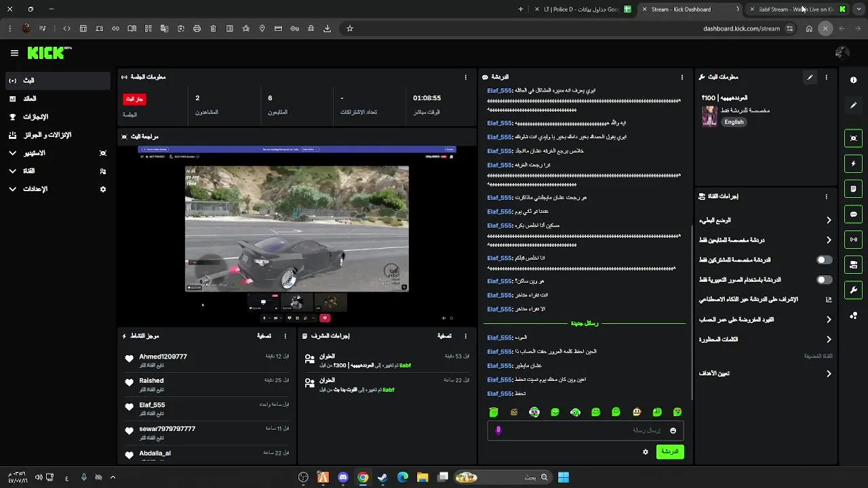Click the English language tag
This screenshot has width=868, height=488.
tap(734, 122)
